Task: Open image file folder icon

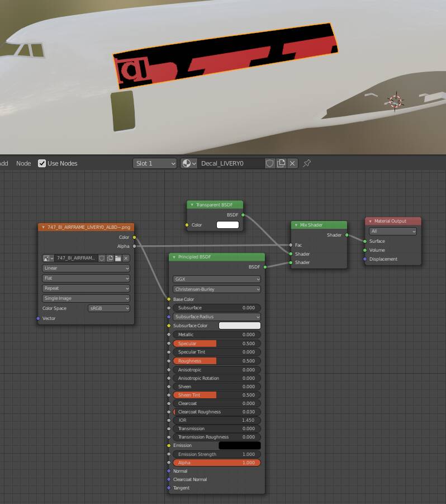Action: 118,258
